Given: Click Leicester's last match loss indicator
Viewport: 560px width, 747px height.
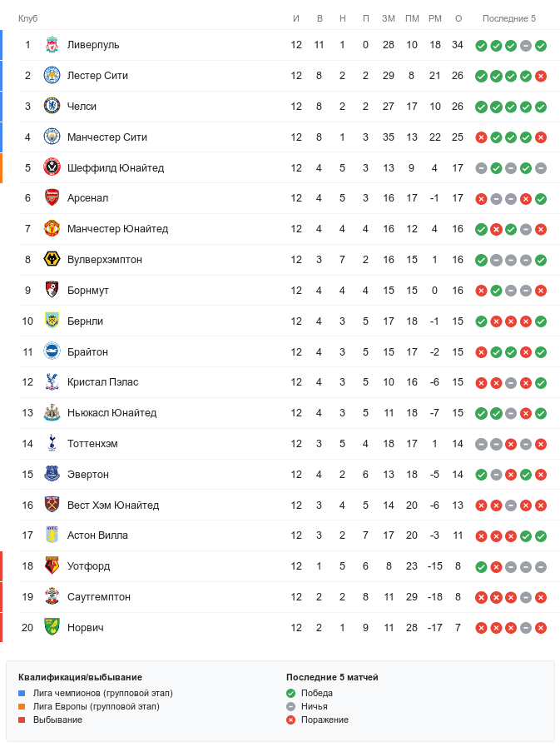Looking at the screenshot, I should (x=541, y=76).
